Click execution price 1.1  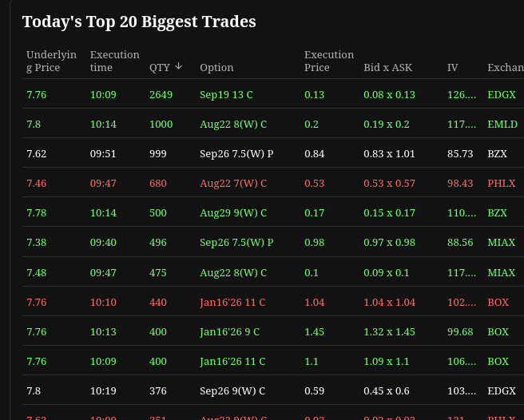click(312, 362)
